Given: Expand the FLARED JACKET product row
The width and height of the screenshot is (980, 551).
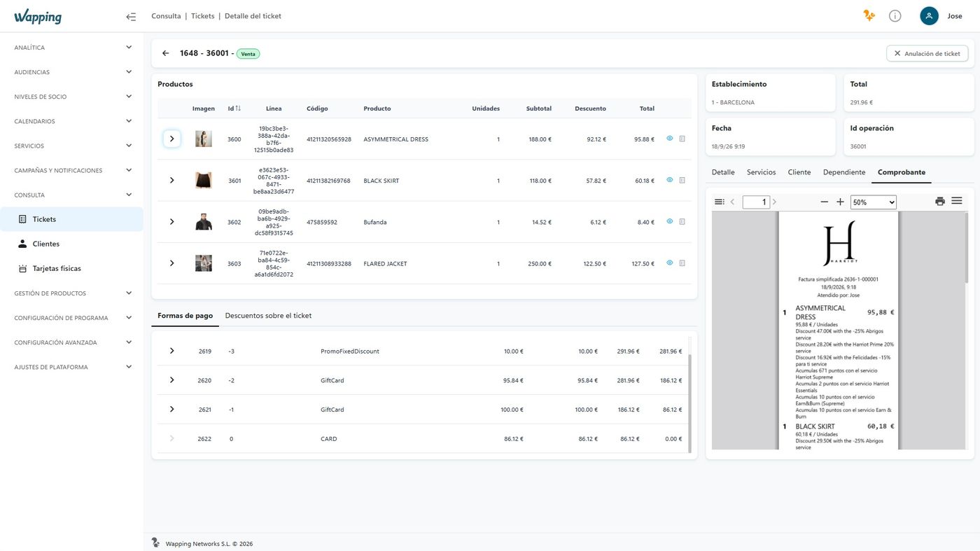Looking at the screenshot, I should tap(172, 263).
